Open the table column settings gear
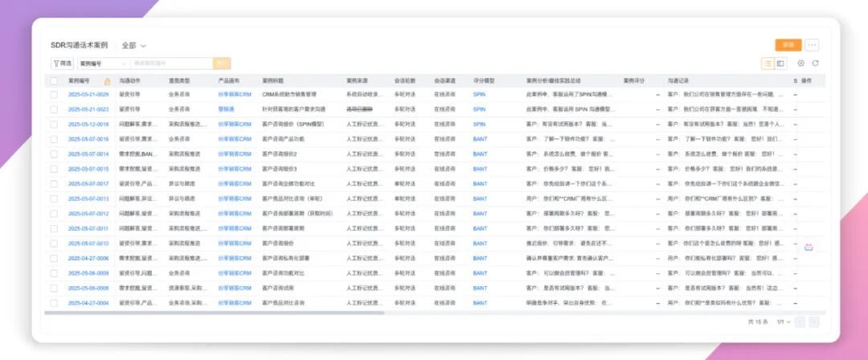The width and height of the screenshot is (868, 360). 800,63
